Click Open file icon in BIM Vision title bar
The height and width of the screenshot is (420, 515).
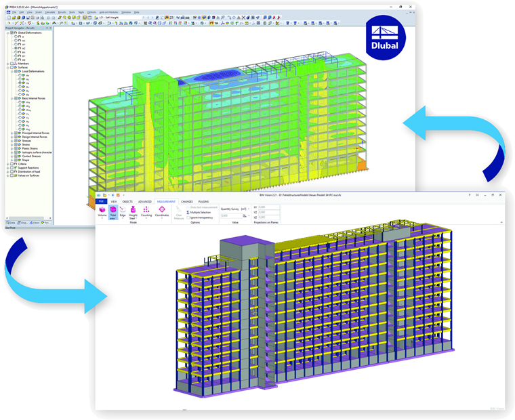(x=105, y=195)
